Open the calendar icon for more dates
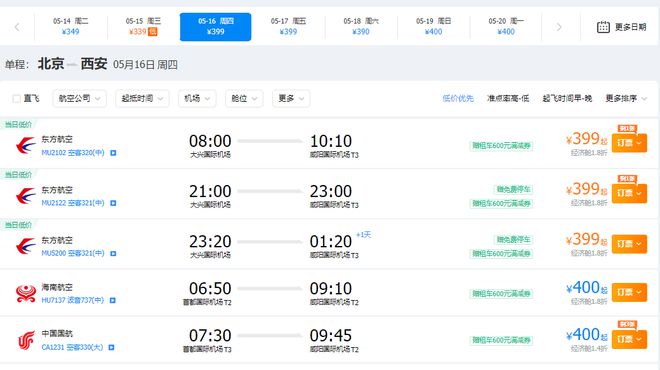Image resolution: width=660 pixels, height=370 pixels. (603, 27)
